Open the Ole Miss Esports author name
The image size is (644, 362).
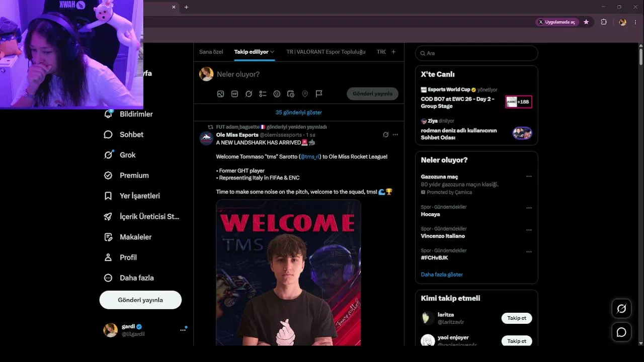click(x=237, y=135)
